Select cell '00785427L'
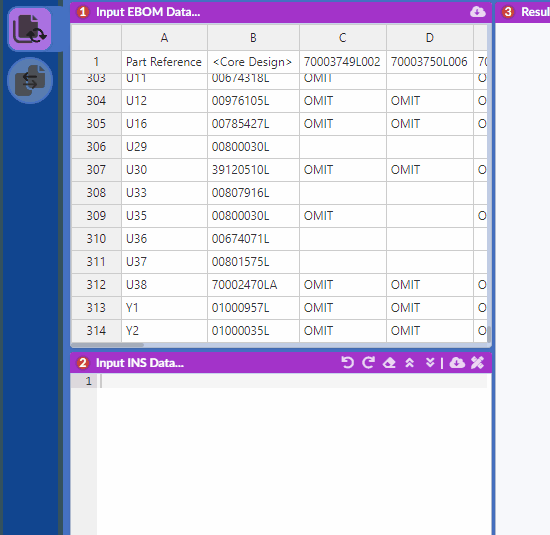Image resolution: width=550 pixels, height=535 pixels. pos(253,124)
